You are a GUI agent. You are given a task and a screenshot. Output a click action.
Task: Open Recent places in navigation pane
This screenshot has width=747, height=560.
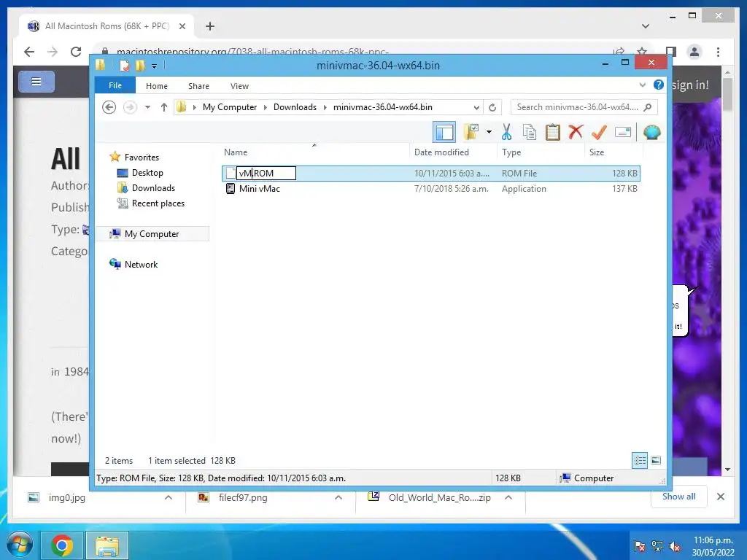pos(158,203)
